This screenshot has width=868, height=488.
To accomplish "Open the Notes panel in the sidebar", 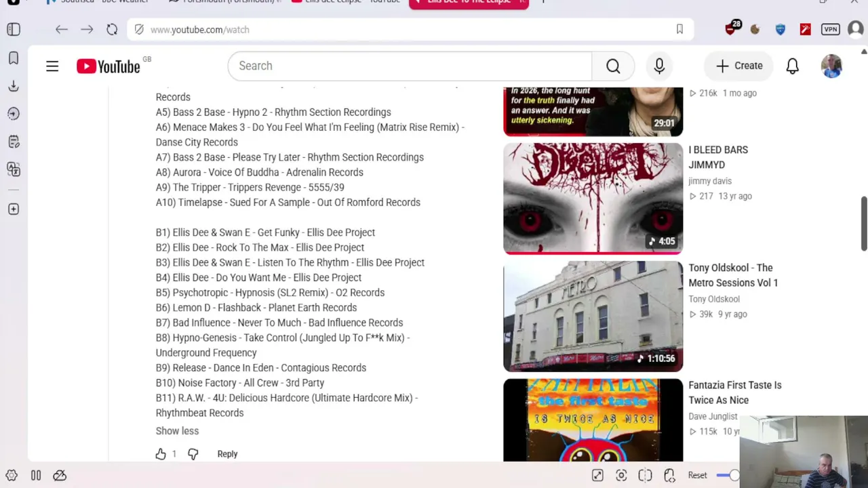I will (x=14, y=142).
